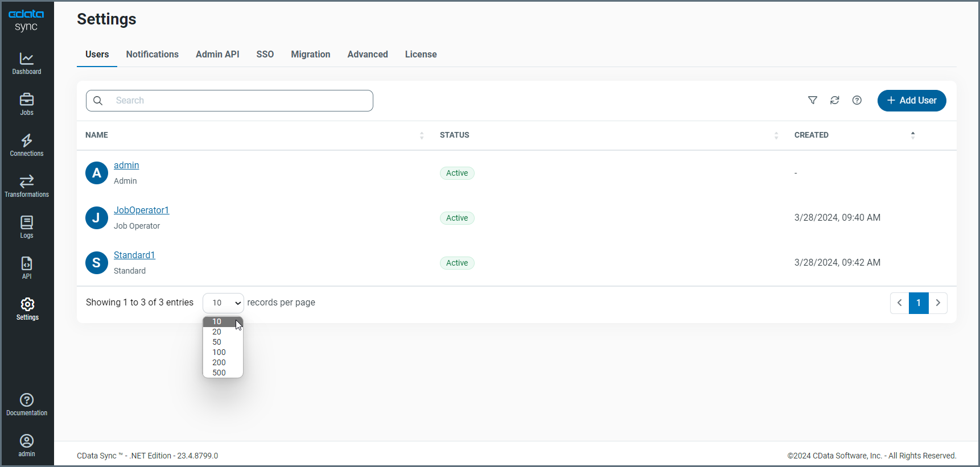980x467 pixels.
Task: Open the Dashboard from the sidebar
Action: tap(27, 63)
